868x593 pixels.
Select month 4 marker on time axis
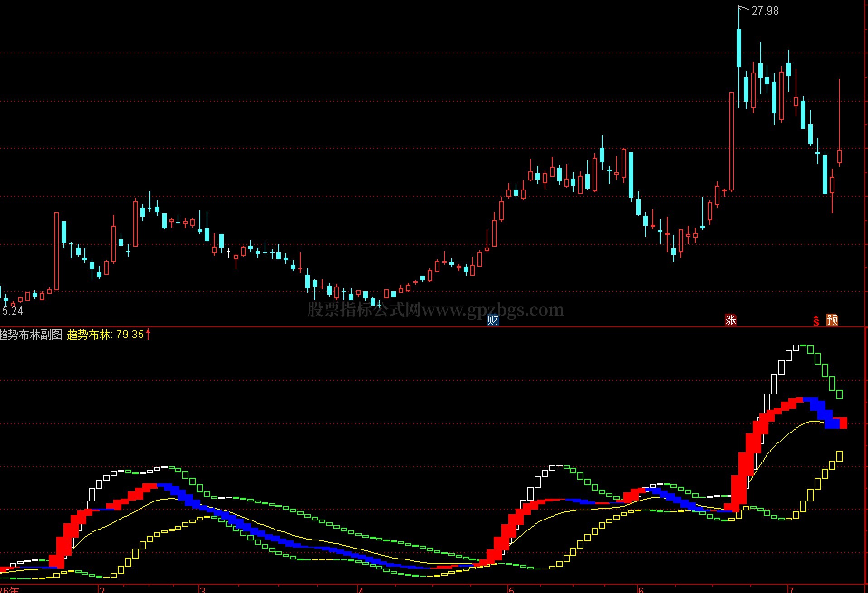click(x=361, y=590)
